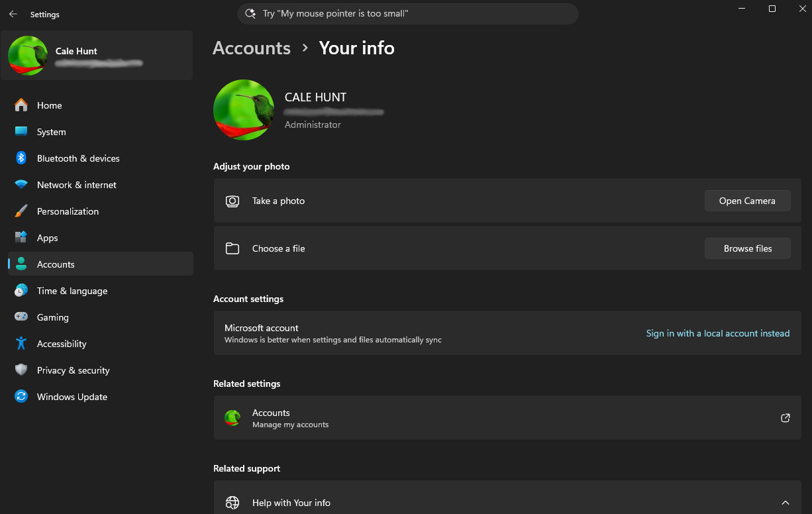Click the Open Camera button
The image size is (812, 514).
[x=747, y=201]
